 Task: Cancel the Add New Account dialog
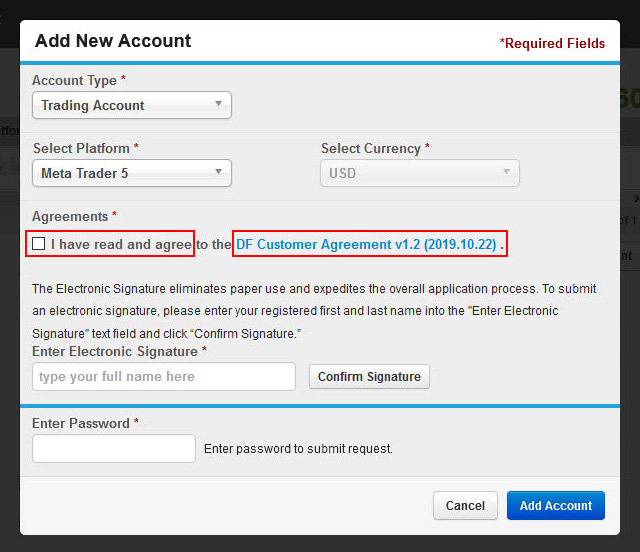pyautogui.click(x=465, y=505)
